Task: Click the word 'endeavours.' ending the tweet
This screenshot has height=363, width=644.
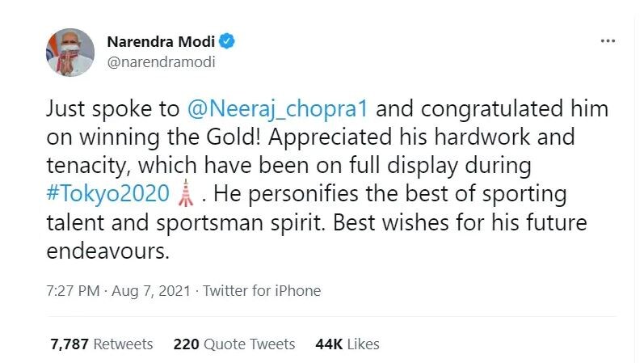Action: click(x=108, y=251)
